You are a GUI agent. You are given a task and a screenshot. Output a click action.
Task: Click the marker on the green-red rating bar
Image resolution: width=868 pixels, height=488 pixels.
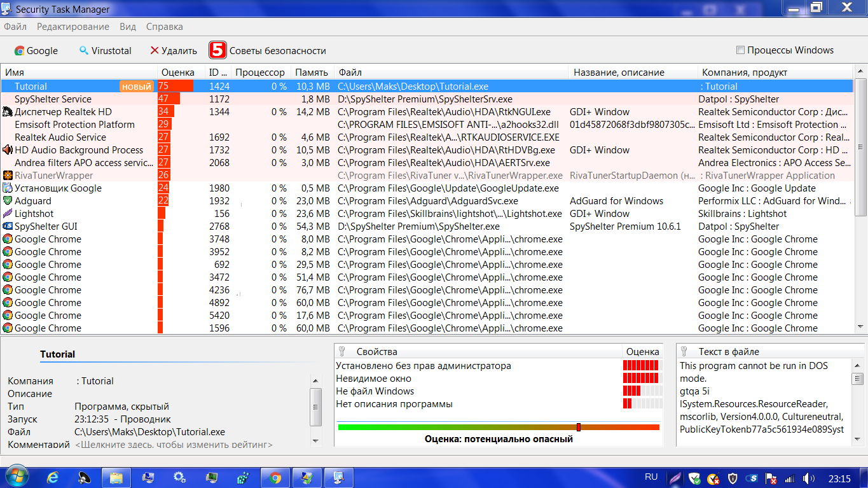coord(579,427)
